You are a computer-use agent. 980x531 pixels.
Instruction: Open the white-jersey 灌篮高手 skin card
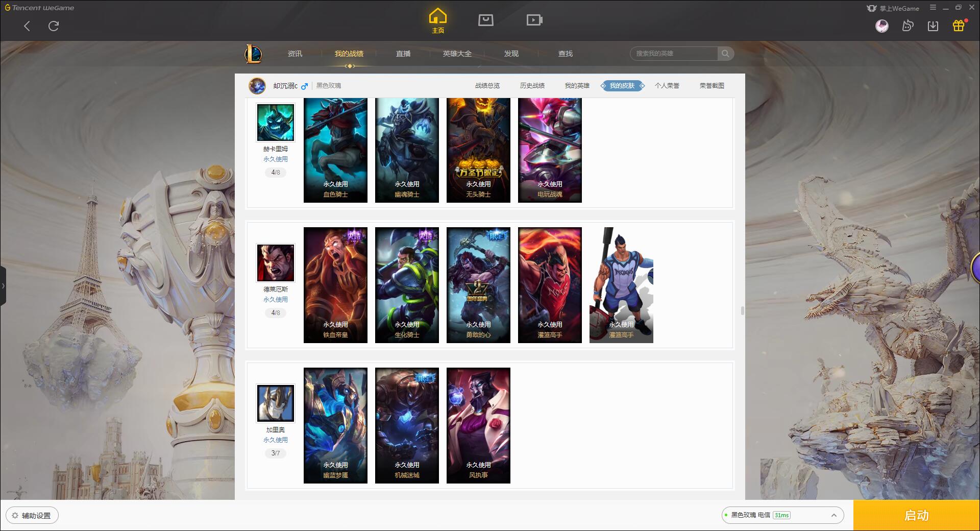(x=621, y=285)
